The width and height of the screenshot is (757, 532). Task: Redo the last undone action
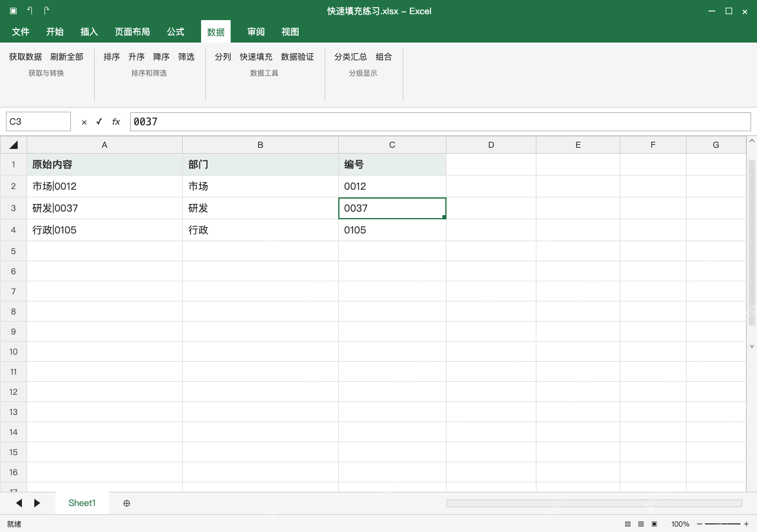[46, 11]
